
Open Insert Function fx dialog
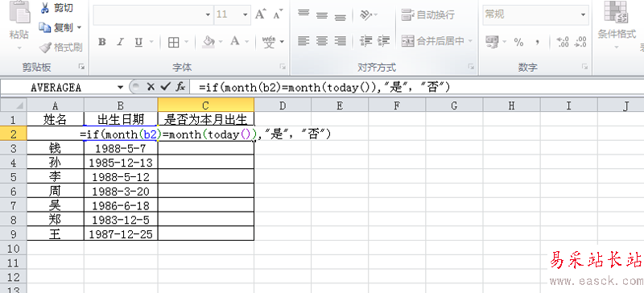coord(180,87)
